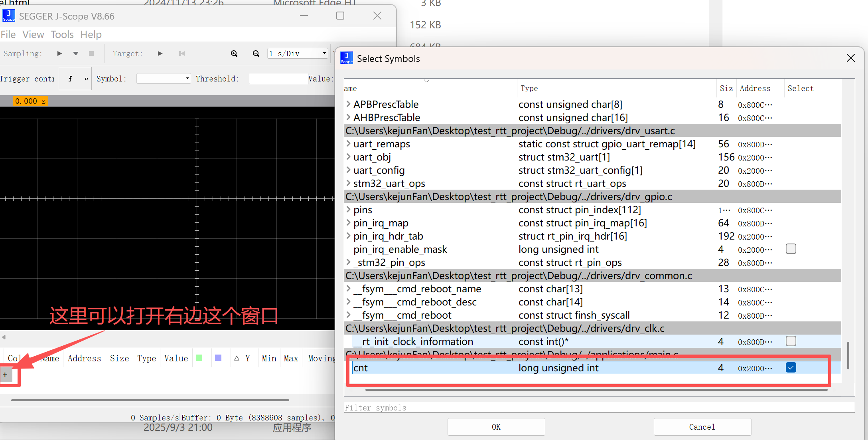Expand the pin_irq_map symbol
868x440 pixels.
pos(349,223)
